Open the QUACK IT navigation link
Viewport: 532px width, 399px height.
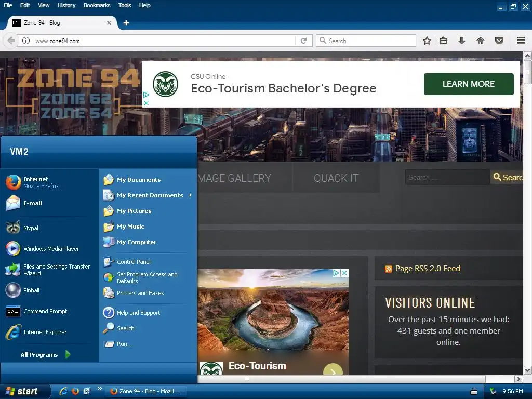pos(336,178)
